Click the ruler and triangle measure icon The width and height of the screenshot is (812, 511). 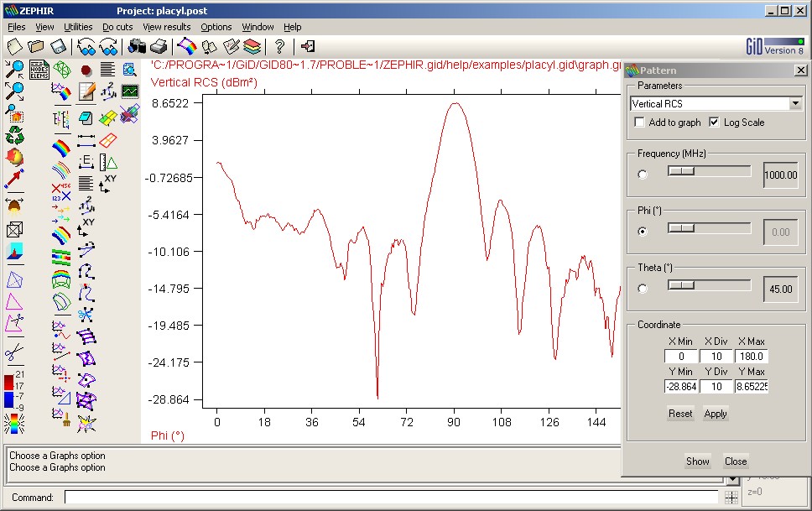coord(109,162)
